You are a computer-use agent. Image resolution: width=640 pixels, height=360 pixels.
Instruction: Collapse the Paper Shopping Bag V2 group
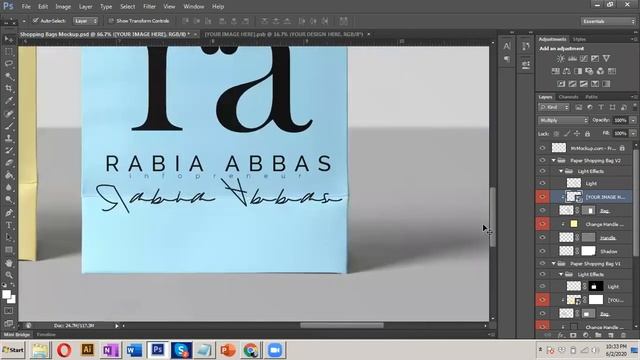click(553, 160)
